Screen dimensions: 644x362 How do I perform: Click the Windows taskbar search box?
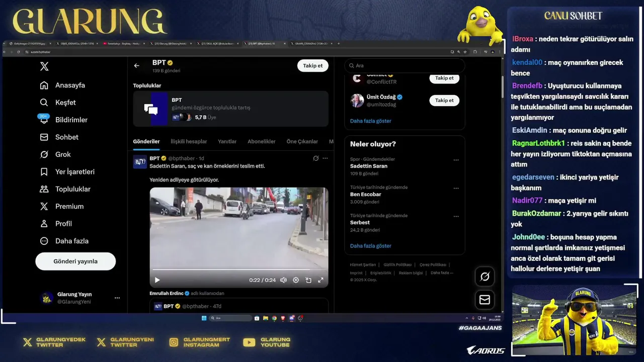pos(230,318)
